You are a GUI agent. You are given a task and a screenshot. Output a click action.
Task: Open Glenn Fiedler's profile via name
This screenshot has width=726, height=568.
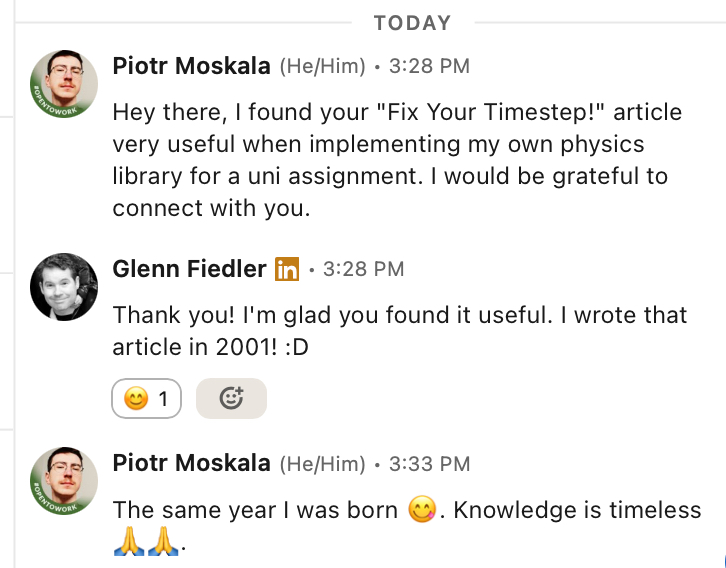(189, 269)
